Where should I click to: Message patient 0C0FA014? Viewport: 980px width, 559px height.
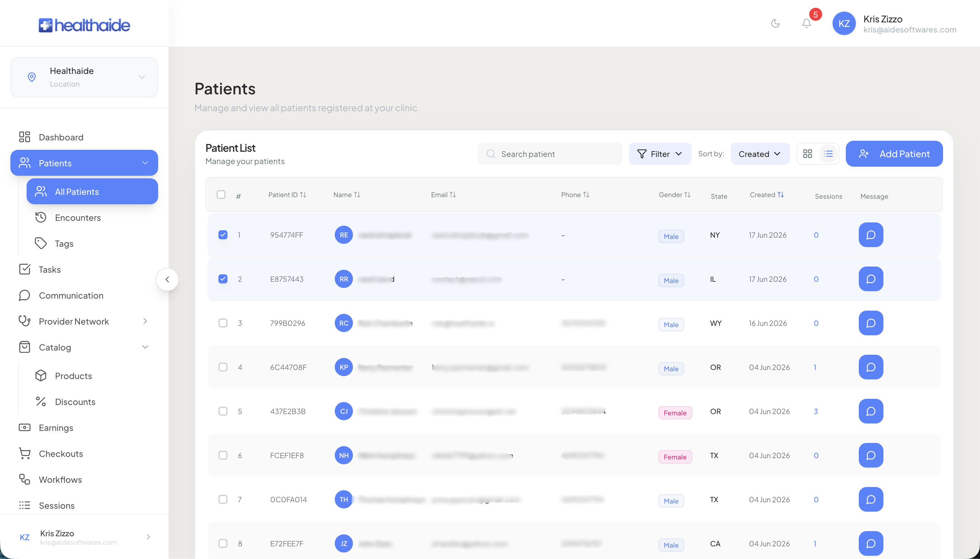(x=871, y=499)
